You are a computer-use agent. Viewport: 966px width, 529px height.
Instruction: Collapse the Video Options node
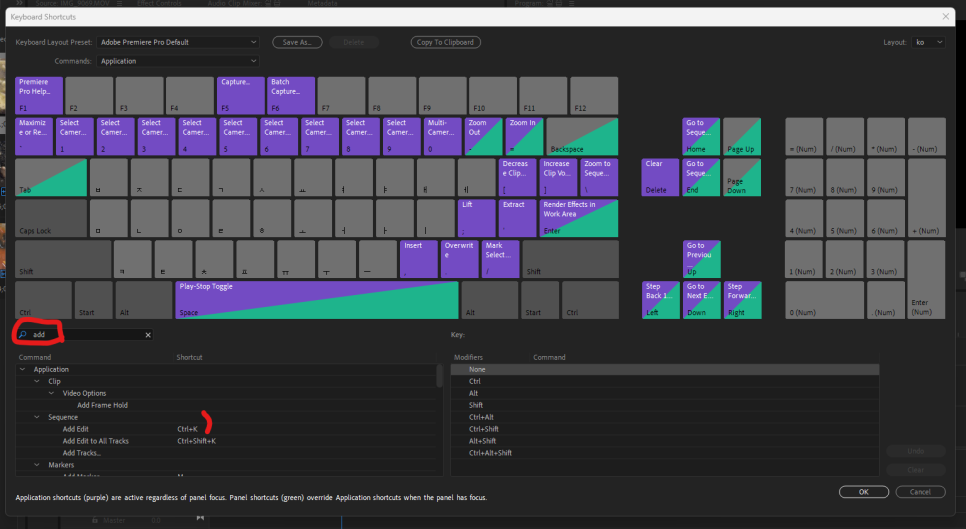pos(52,393)
